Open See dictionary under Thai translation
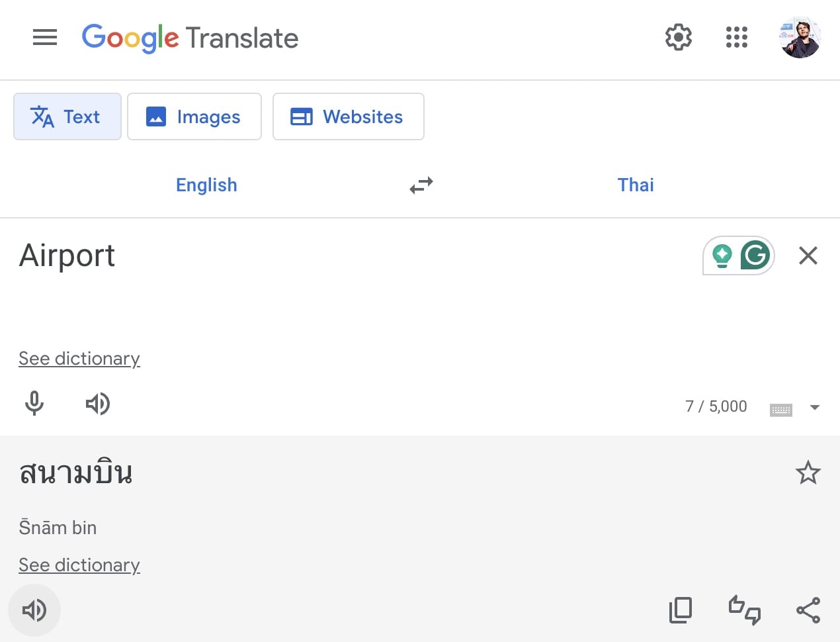This screenshot has height=642, width=840. click(x=79, y=565)
